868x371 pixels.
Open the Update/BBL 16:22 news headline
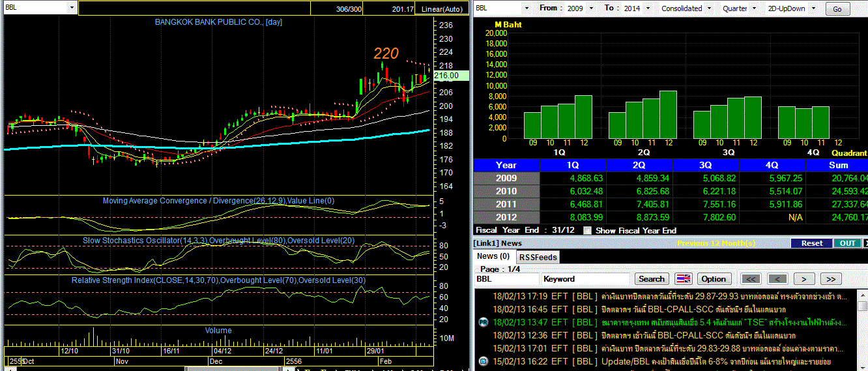point(716,361)
